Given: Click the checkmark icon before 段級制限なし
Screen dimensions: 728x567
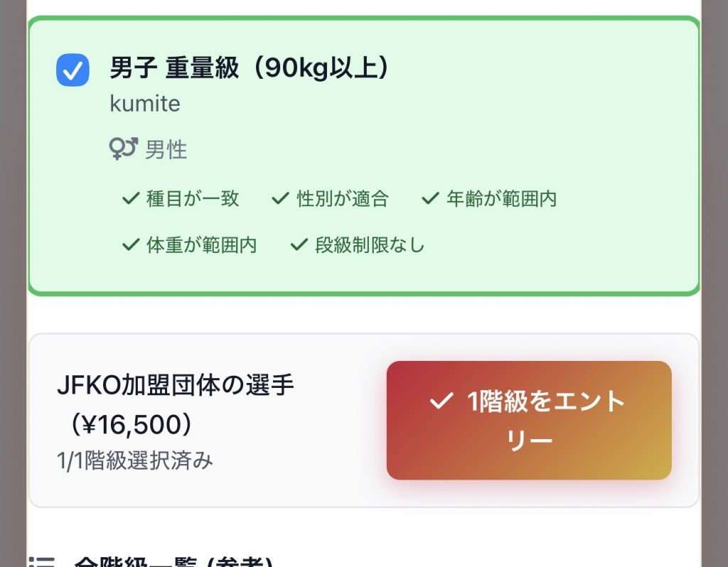Looking at the screenshot, I should [299, 245].
